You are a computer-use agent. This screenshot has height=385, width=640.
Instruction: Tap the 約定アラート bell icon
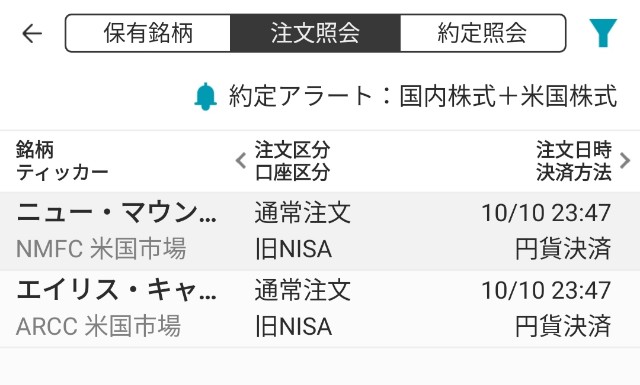[205, 96]
